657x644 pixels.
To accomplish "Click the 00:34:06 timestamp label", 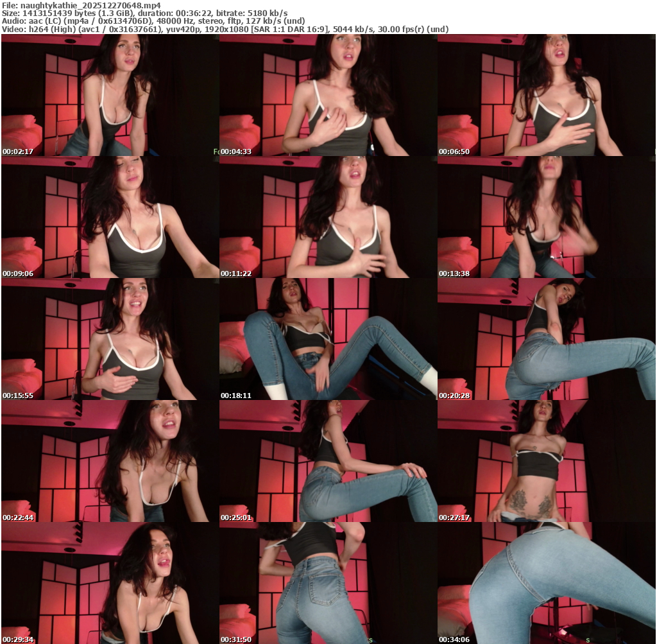I will coord(452,640).
